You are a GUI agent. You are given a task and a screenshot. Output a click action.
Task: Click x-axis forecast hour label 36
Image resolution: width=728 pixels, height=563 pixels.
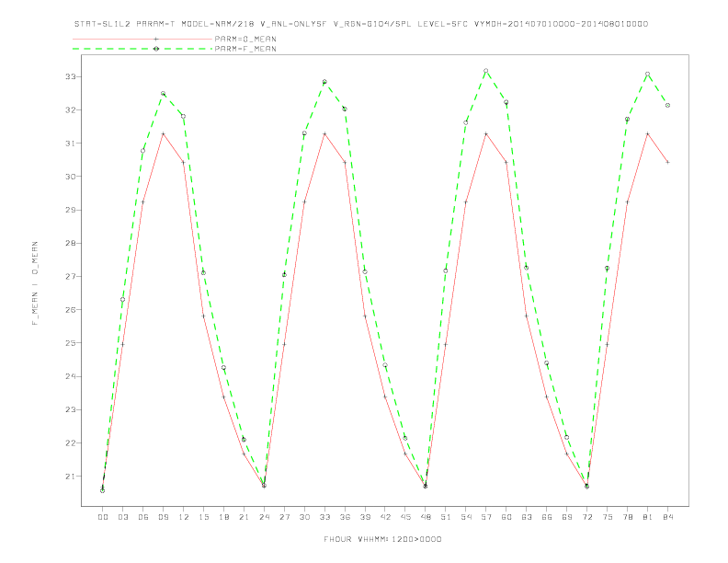pyautogui.click(x=345, y=517)
